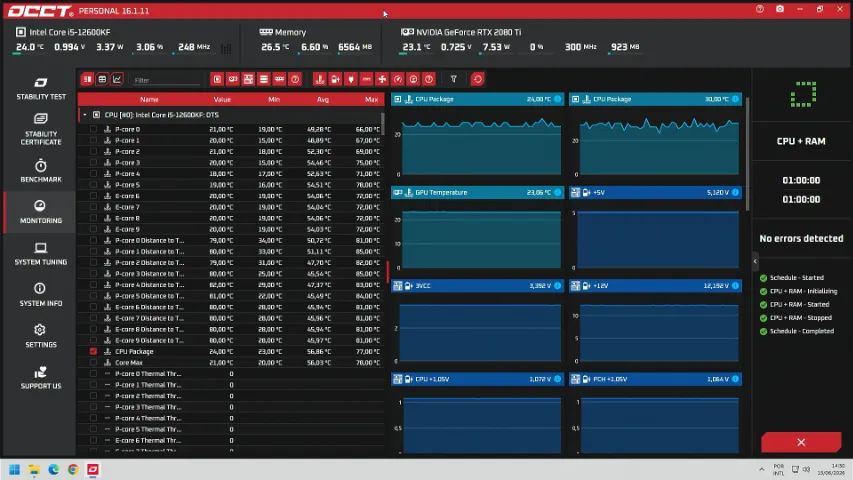Check the P-core 0 temperature row checkbox

(93, 129)
